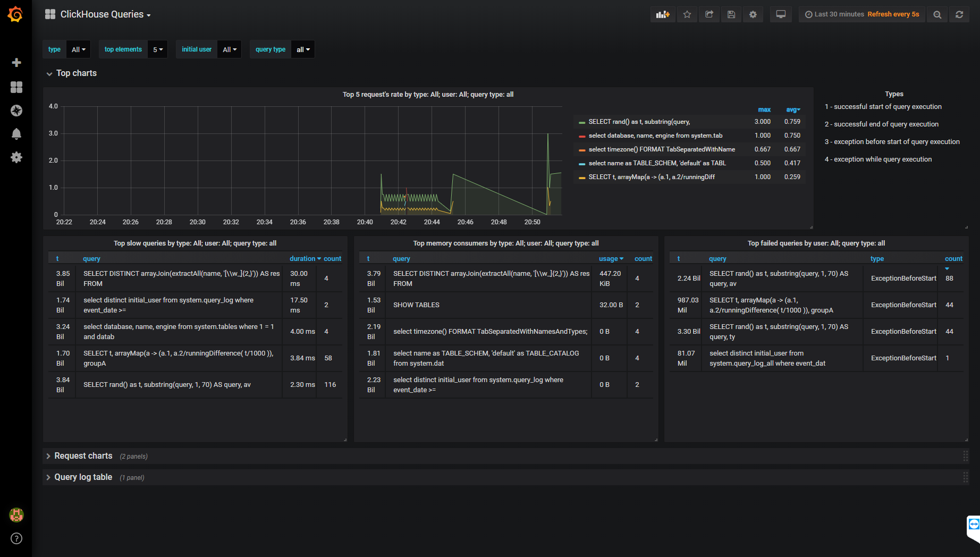Sort slow queries table by count

click(x=333, y=259)
